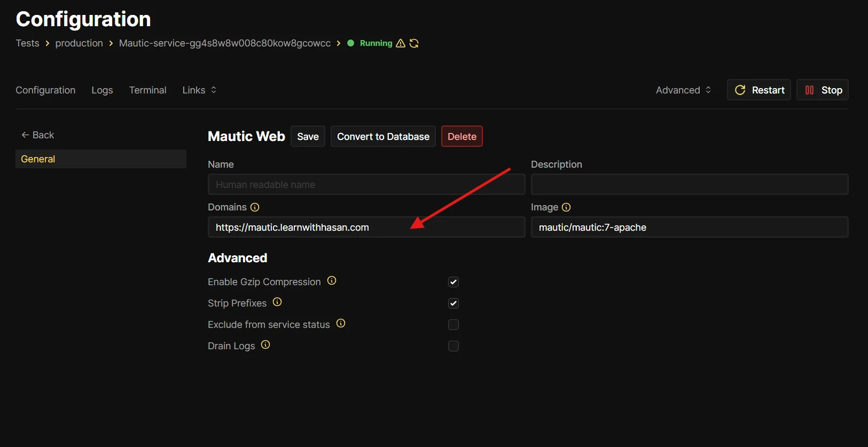This screenshot has width=868, height=447.
Task: Click the warning triangle icon beside Running
Action: point(401,43)
